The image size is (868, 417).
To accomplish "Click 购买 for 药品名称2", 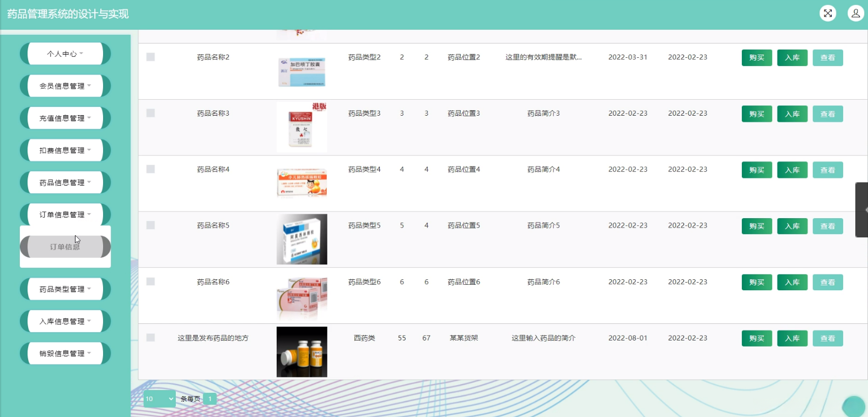I will click(x=757, y=58).
